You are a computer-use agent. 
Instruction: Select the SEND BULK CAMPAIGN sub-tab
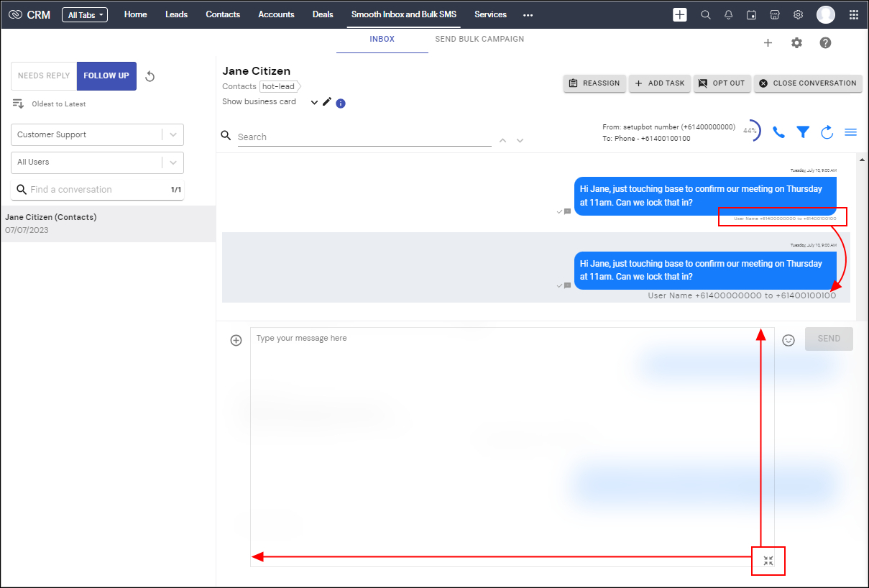pos(479,40)
